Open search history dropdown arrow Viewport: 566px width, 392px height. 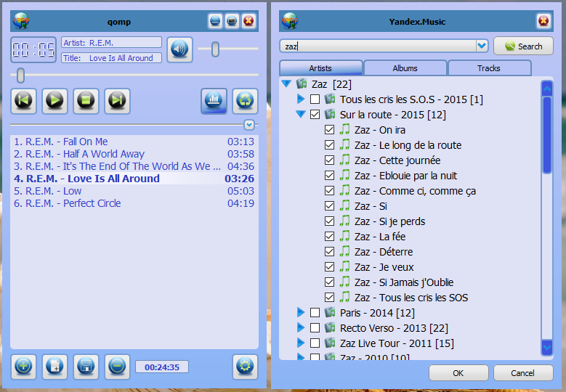point(482,46)
